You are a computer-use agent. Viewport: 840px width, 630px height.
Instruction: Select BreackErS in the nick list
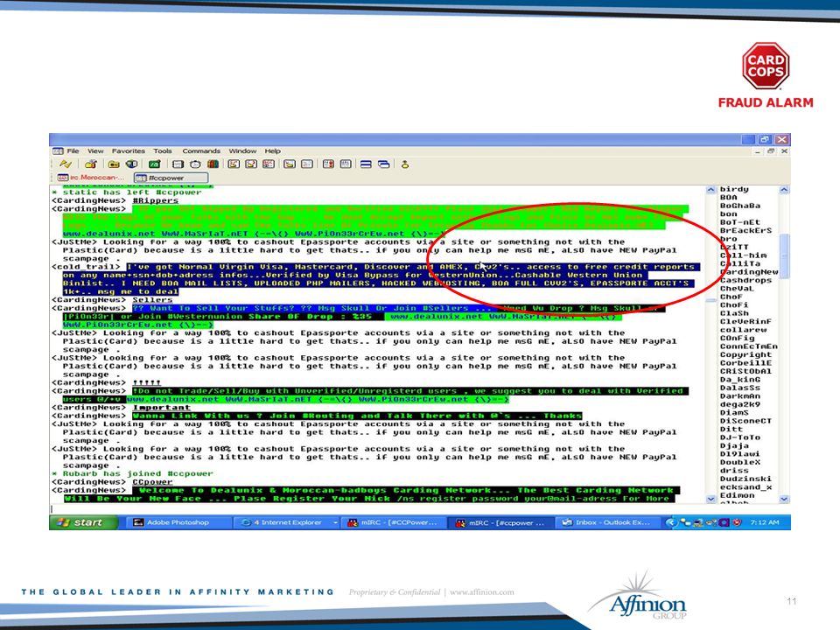coord(745,230)
